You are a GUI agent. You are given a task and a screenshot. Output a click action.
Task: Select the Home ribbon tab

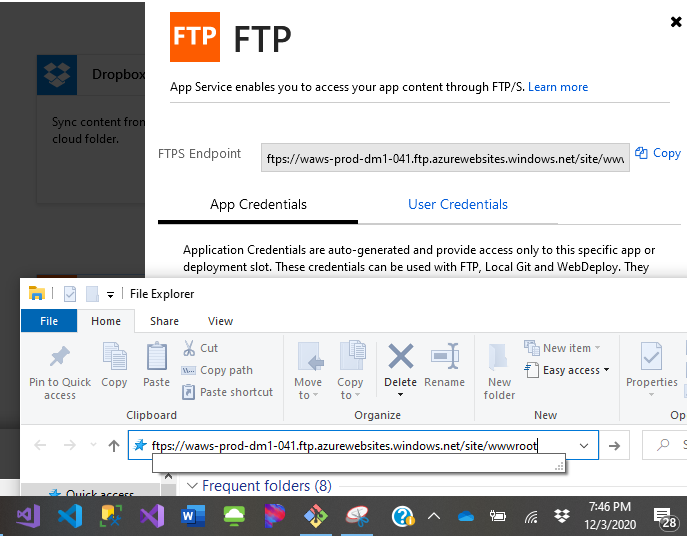point(106,321)
